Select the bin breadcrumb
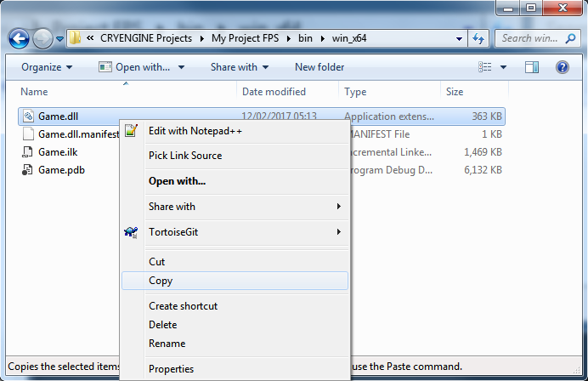The height and width of the screenshot is (381, 588). [305, 38]
